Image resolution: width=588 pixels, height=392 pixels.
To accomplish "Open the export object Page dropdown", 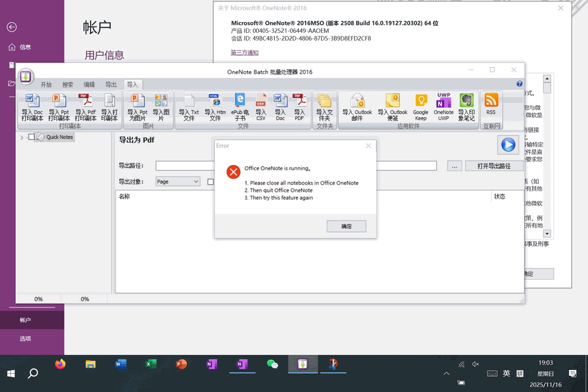I will (177, 182).
